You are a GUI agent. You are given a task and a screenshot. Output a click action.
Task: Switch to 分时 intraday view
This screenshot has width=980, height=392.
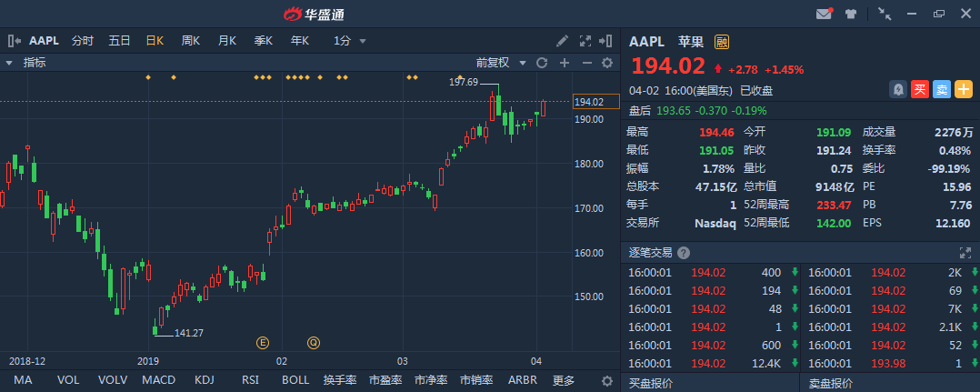pyautogui.click(x=83, y=41)
